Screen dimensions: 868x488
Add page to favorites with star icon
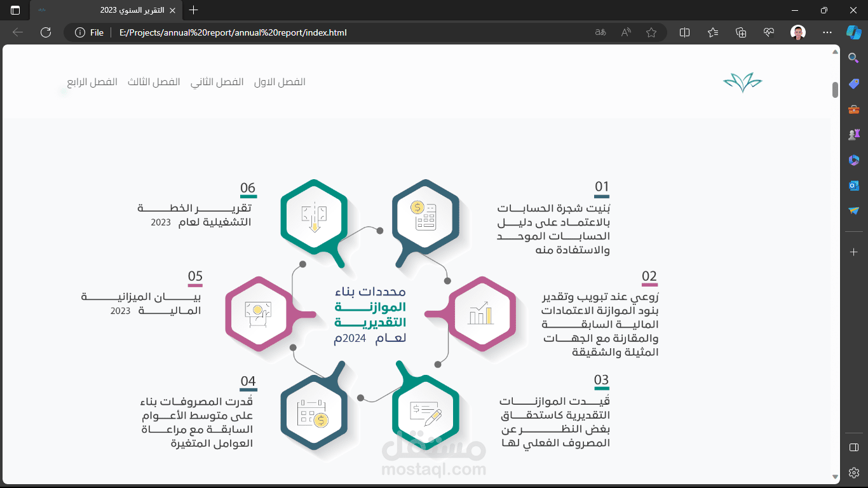coord(651,32)
